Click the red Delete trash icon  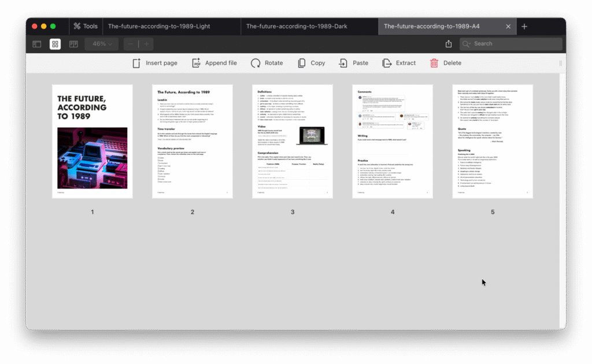(x=434, y=63)
